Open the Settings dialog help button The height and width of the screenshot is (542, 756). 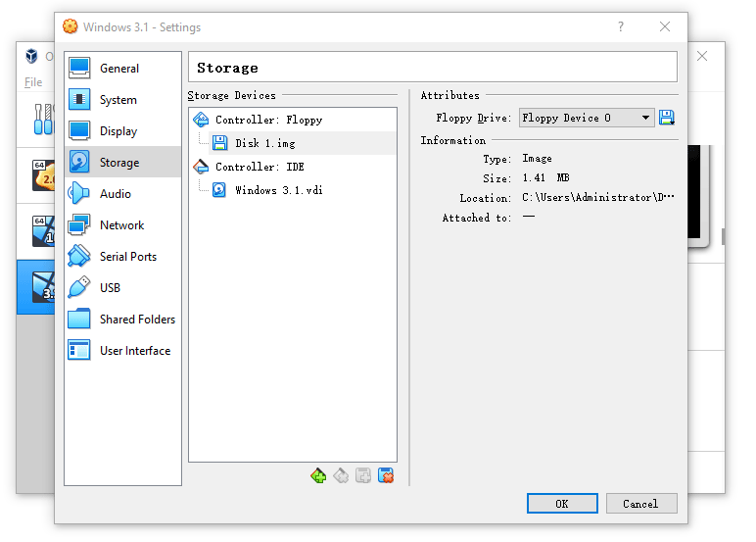point(621,26)
